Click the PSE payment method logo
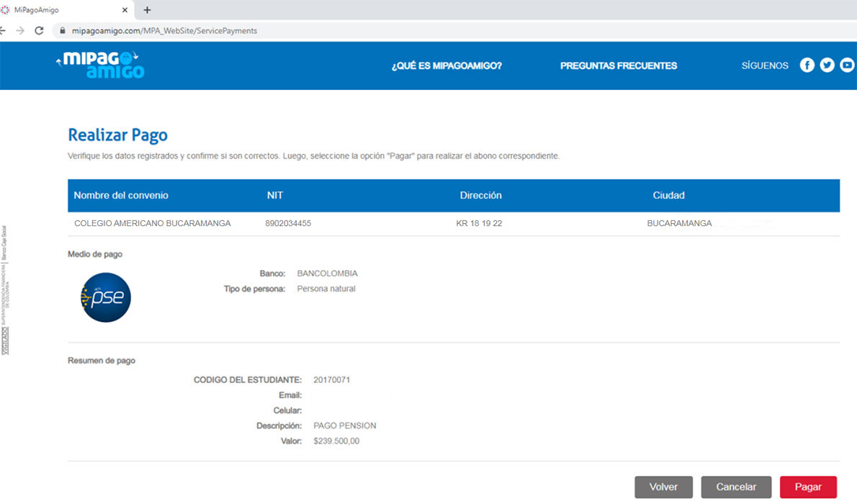The width and height of the screenshot is (857, 504). click(106, 297)
